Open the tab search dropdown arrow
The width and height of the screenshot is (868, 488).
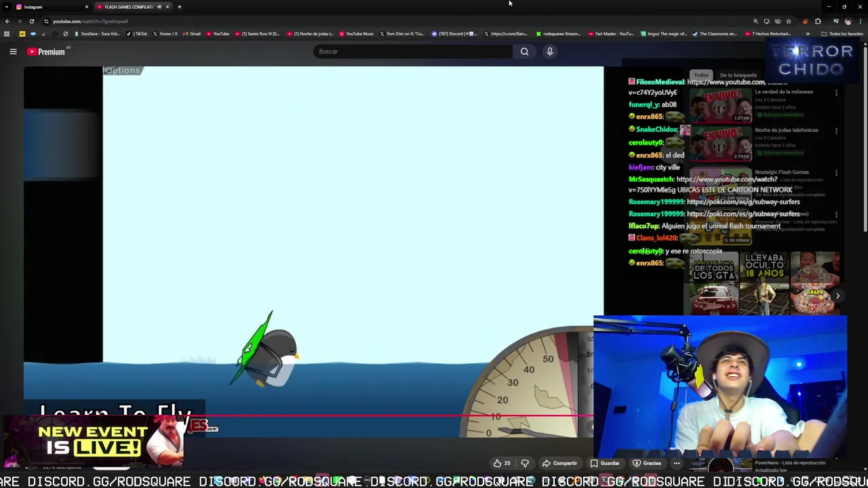(x=6, y=7)
